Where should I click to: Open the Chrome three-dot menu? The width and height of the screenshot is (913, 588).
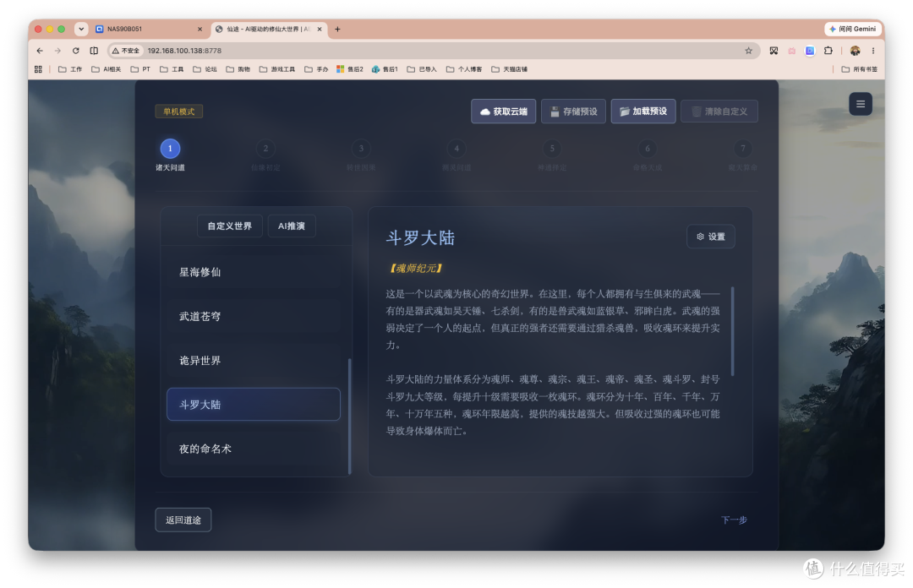[x=872, y=51]
